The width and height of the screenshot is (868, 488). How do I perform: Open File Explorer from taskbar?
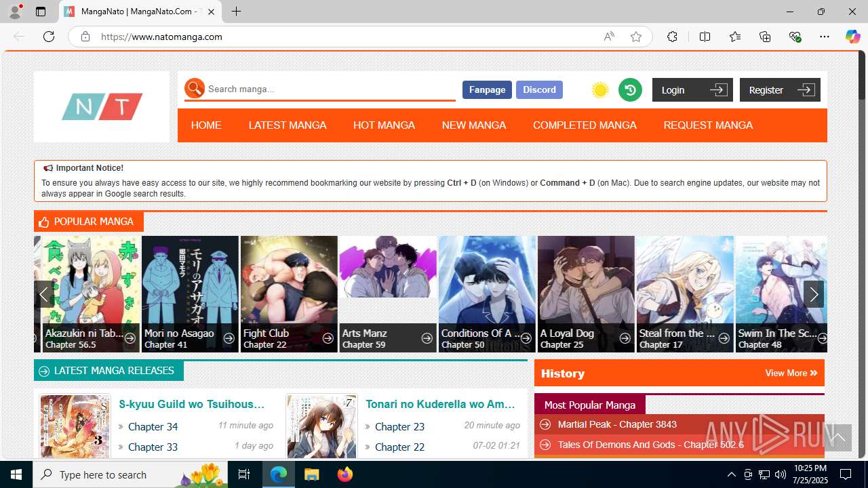tap(311, 474)
